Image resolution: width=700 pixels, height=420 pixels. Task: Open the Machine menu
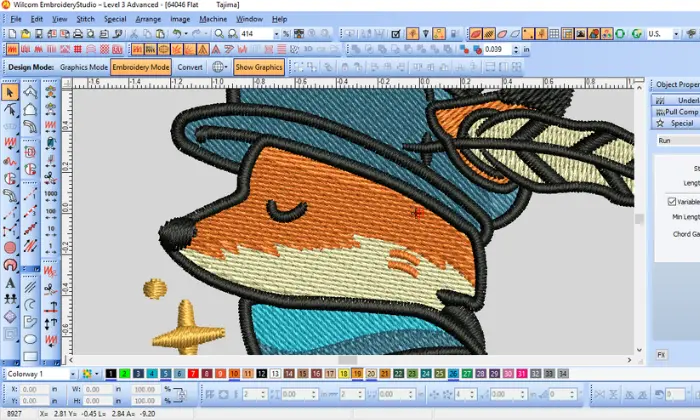pos(213,19)
